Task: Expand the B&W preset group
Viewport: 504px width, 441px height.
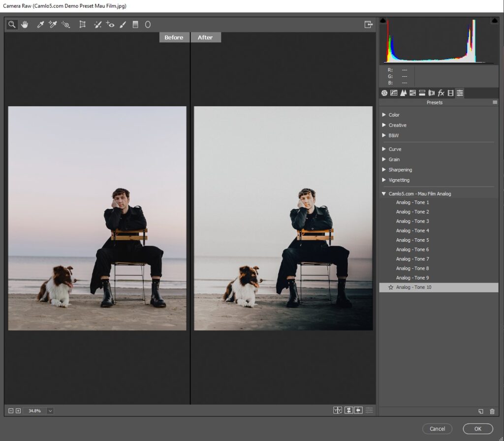Action: (384, 135)
